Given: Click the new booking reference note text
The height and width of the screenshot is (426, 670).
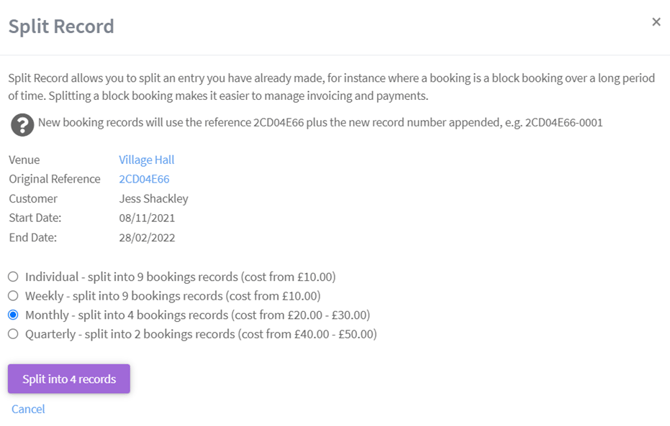Looking at the screenshot, I should (x=320, y=123).
